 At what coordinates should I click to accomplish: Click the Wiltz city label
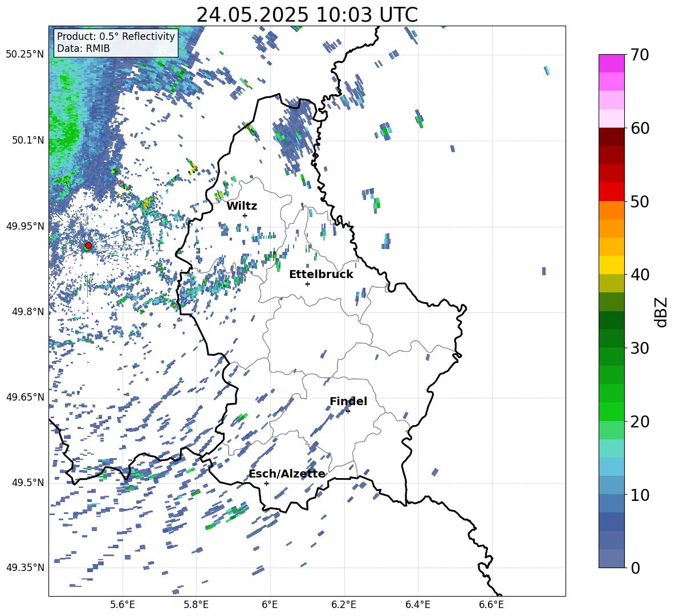(242, 206)
